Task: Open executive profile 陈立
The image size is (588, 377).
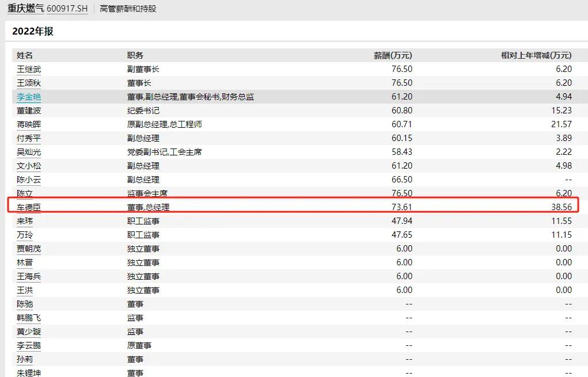Action: coord(25,193)
